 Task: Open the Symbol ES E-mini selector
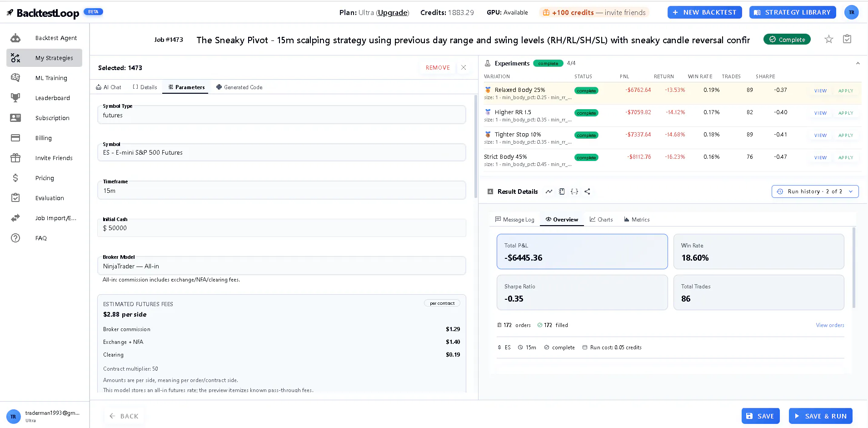coord(282,152)
